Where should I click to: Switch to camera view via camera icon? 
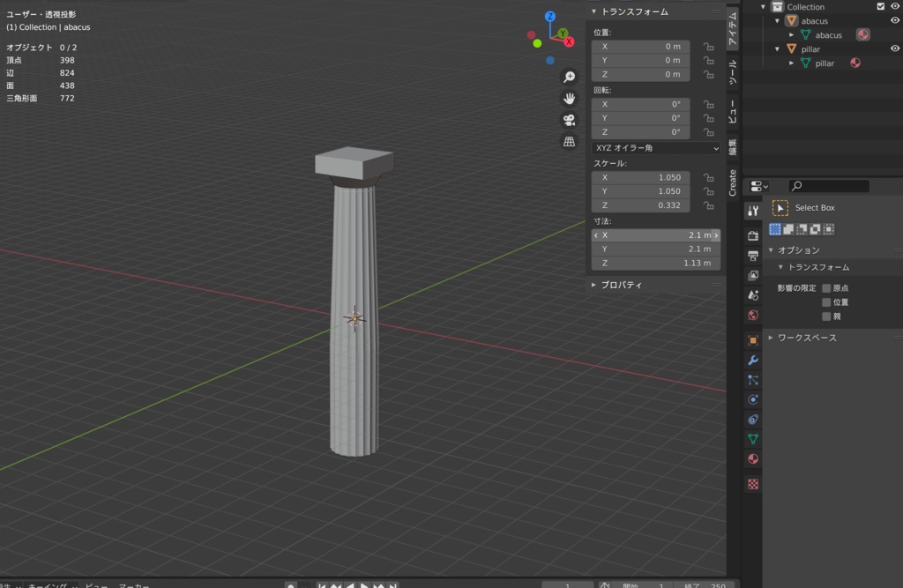(570, 119)
